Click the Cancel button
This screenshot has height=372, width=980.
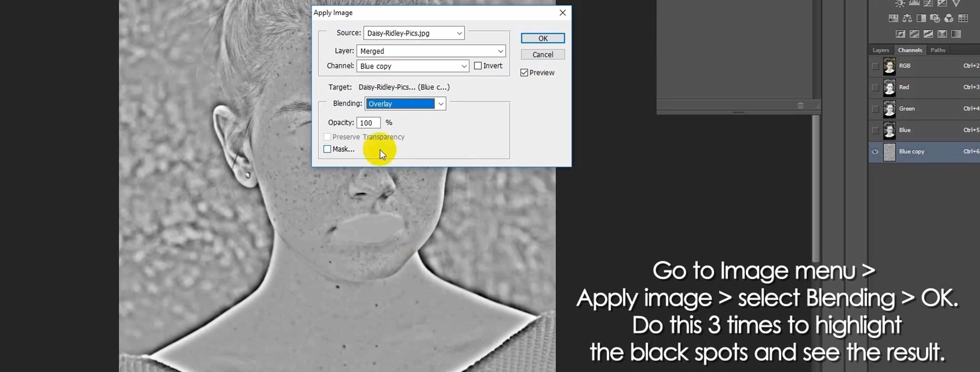click(543, 55)
